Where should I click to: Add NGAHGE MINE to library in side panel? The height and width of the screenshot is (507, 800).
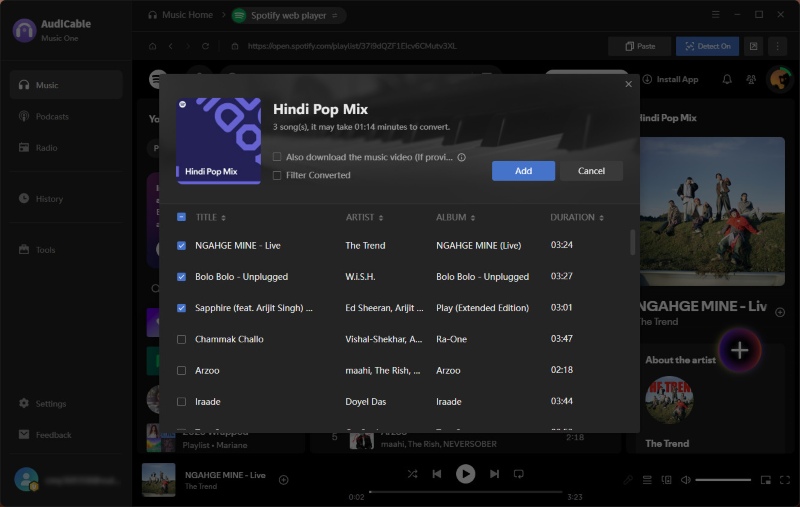click(780, 312)
